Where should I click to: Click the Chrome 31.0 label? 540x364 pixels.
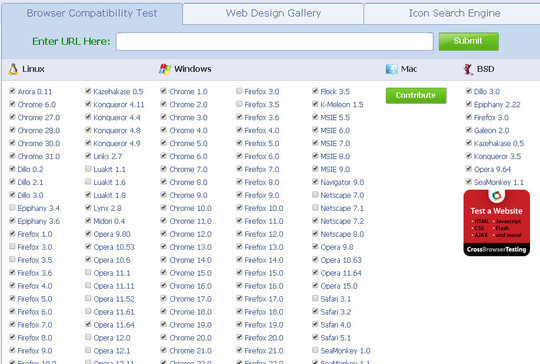[39, 156]
